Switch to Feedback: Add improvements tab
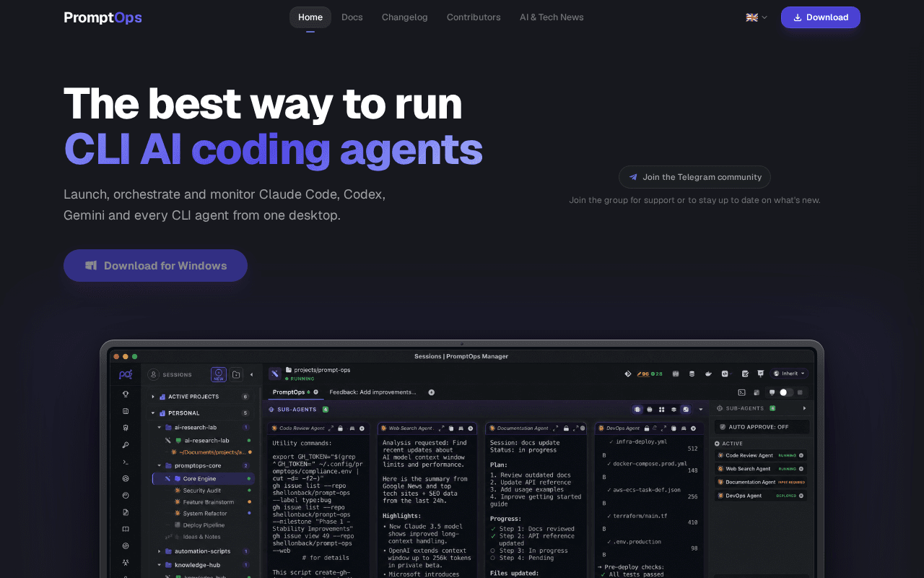The width and height of the screenshot is (924, 578). point(372,392)
